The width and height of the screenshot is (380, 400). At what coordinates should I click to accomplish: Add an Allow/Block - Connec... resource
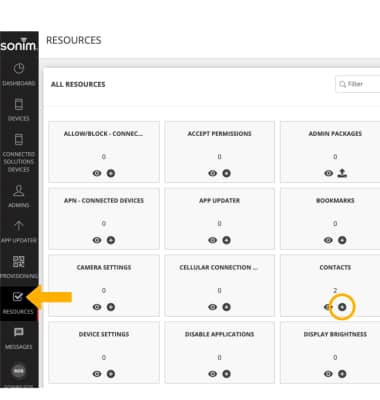point(111,173)
